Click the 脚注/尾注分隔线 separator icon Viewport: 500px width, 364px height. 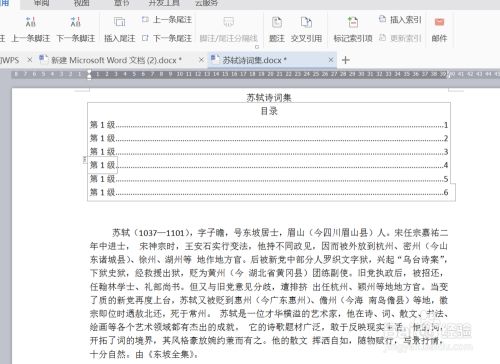point(228,22)
